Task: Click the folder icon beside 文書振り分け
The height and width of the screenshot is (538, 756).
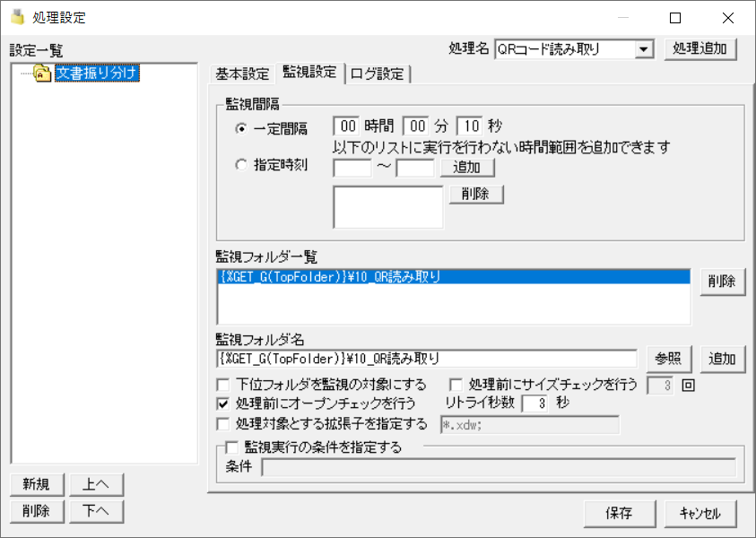Action: point(42,74)
